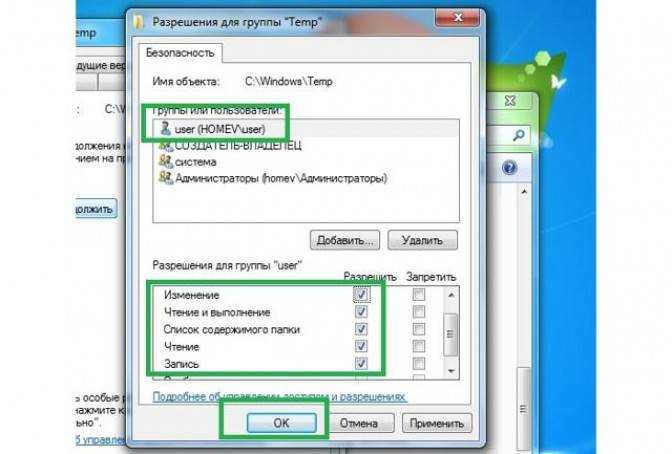Select the Администраторы group icon

click(165, 177)
